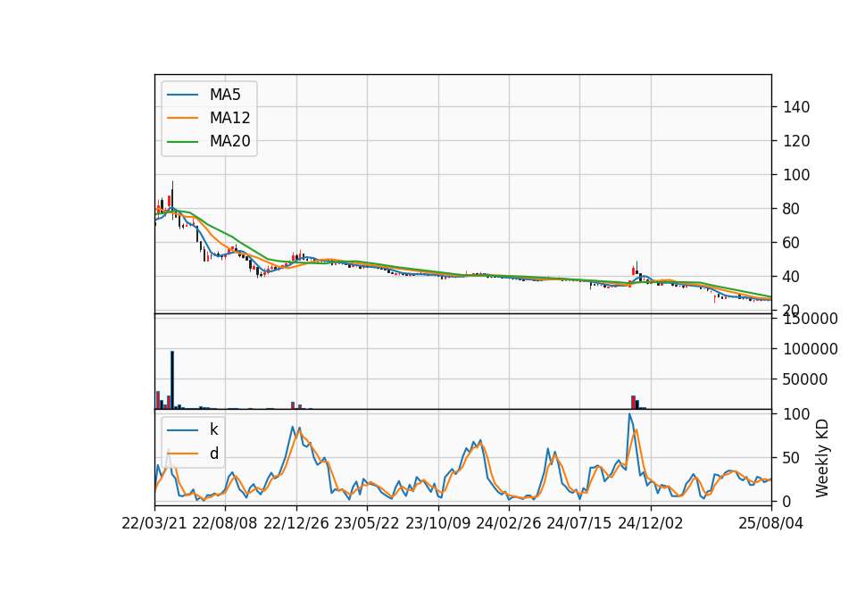Viewport: 857px width, 616px height.
Task: Click the 22/12/26 date label
Action: coord(296,523)
